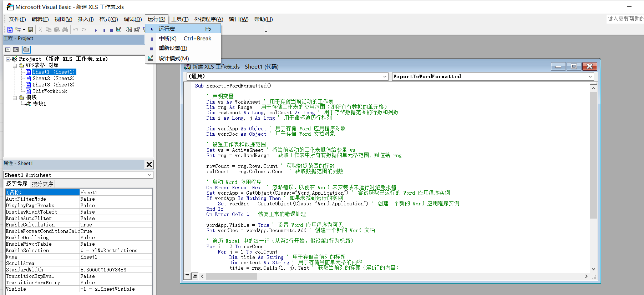Open the 视图(V) menu

63,19
